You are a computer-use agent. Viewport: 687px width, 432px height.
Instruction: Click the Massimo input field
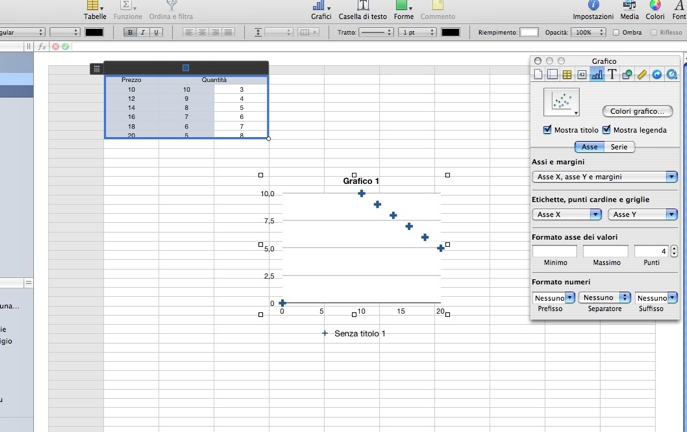pyautogui.click(x=606, y=251)
